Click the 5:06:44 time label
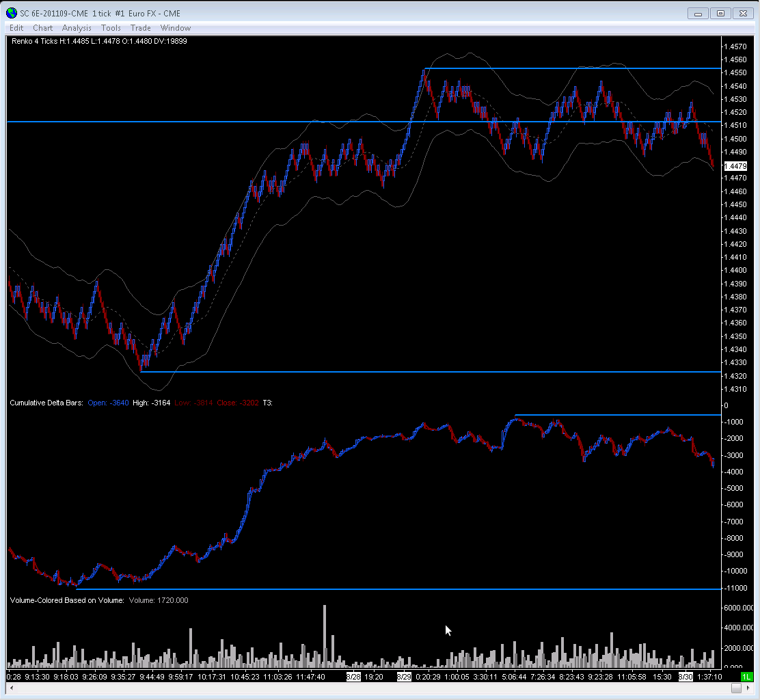This screenshot has height=700, width=760. 514,677
